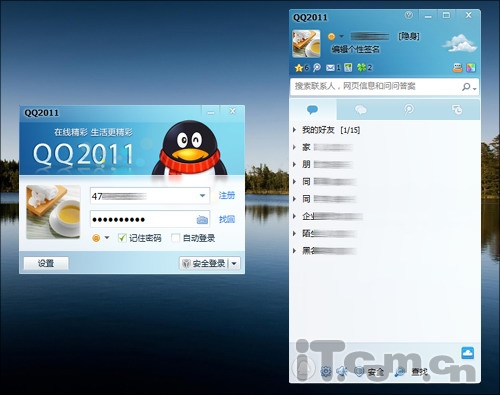Uncheck the 记住密码 checkbox
This screenshot has height=395, width=500.
pos(122,238)
